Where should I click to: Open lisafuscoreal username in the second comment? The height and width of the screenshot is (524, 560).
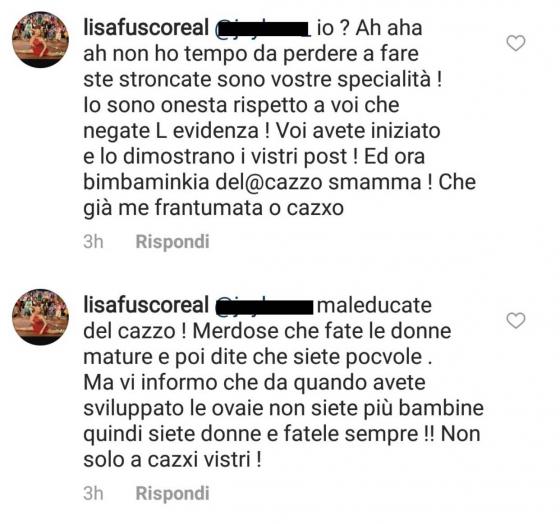pos(146,305)
